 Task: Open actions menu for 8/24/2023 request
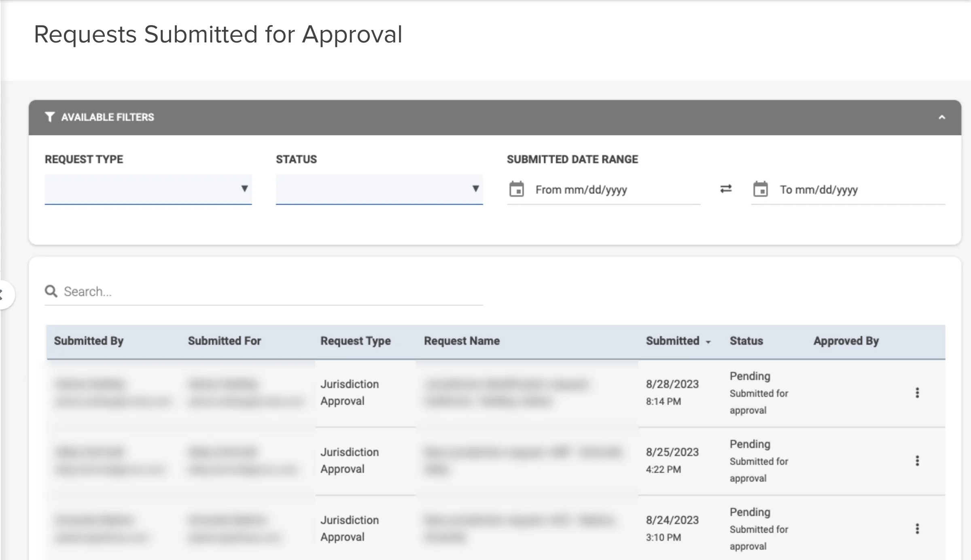[x=917, y=528]
